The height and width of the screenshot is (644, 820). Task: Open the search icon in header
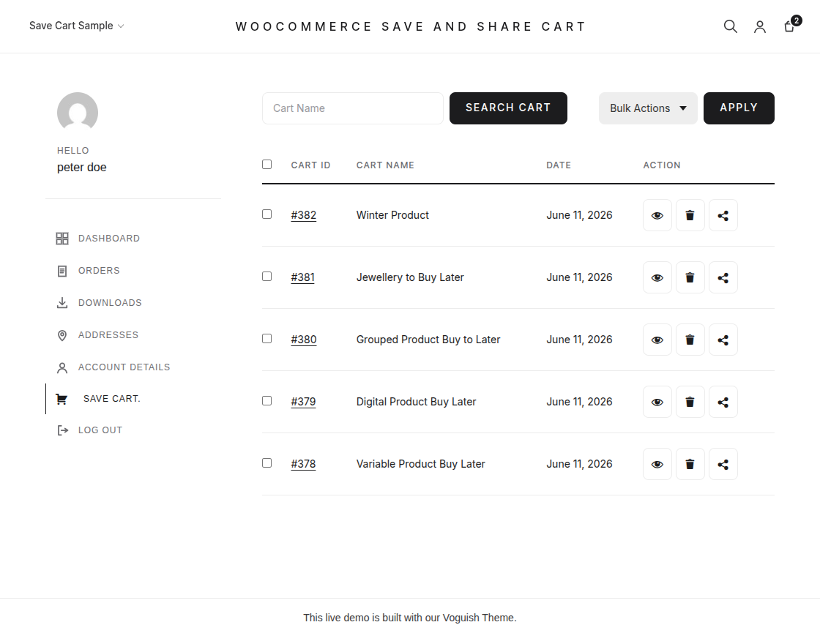coord(730,26)
